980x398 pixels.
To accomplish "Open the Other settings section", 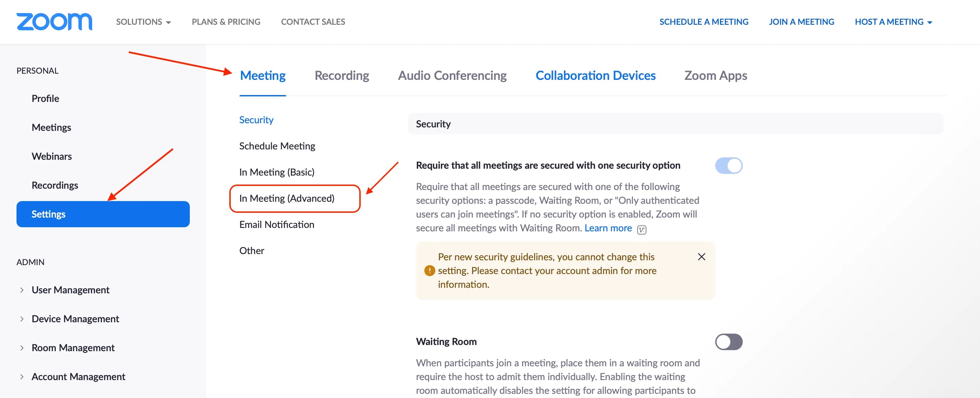I will pos(251,250).
